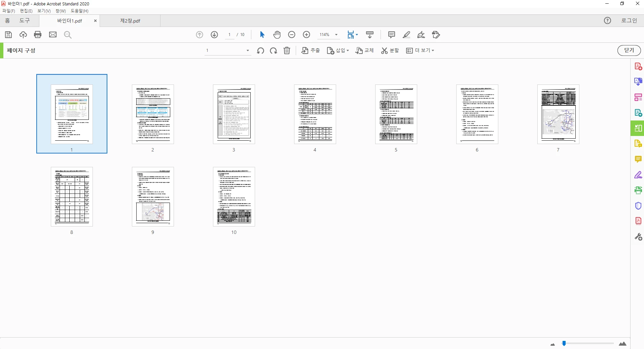Zoom in with the plus icon
Image resolution: width=644 pixels, height=349 pixels.
307,35
